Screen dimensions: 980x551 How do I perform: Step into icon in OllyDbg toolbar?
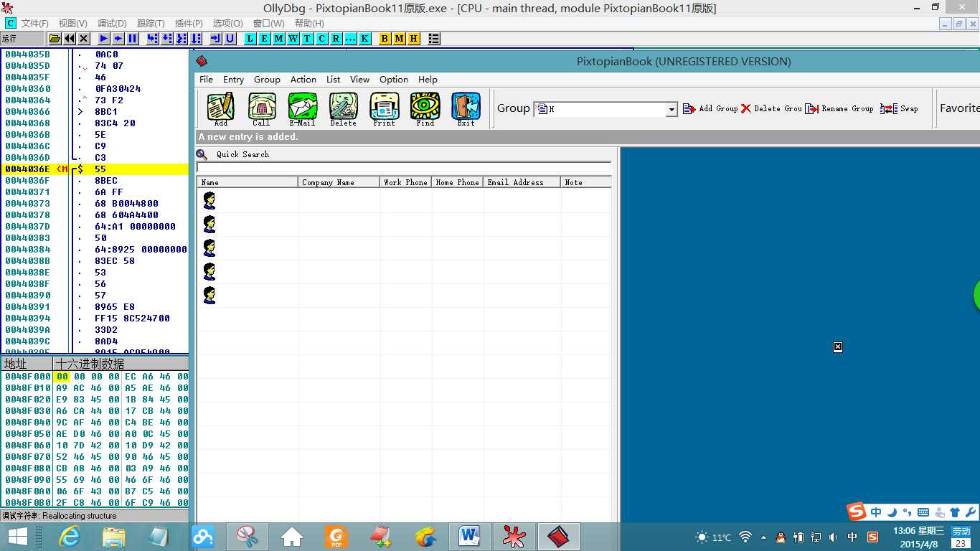(x=153, y=39)
